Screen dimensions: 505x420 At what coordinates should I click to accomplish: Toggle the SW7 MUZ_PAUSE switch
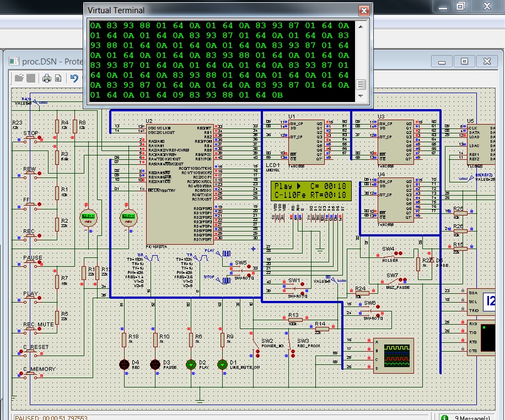(x=394, y=281)
